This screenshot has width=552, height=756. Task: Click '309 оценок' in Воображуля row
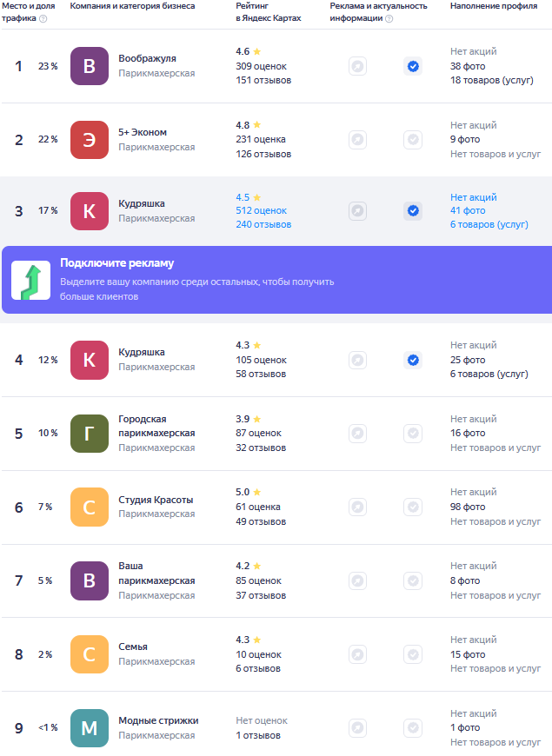[261, 67]
